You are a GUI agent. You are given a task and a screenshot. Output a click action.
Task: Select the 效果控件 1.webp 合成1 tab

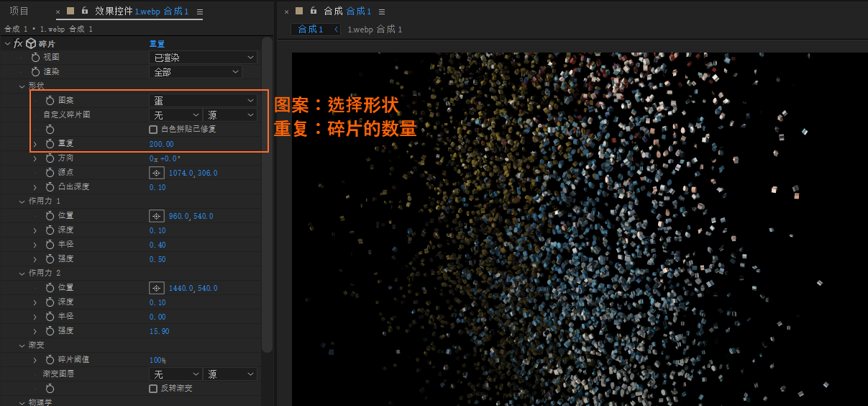coord(142,11)
